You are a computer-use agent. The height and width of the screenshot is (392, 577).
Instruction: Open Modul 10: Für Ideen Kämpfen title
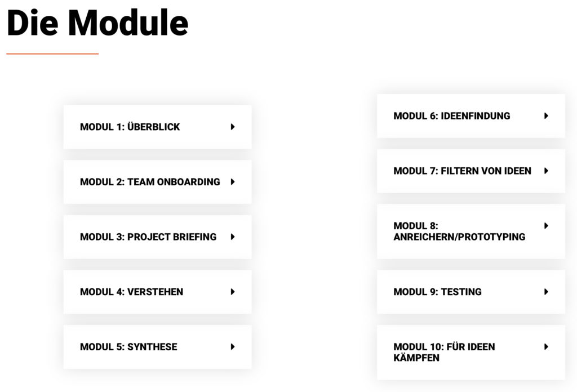click(444, 352)
